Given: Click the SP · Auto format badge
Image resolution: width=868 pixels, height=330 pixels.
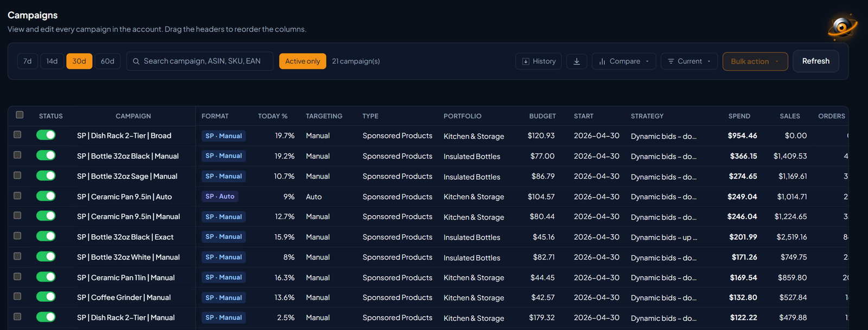Looking at the screenshot, I should pyautogui.click(x=220, y=196).
